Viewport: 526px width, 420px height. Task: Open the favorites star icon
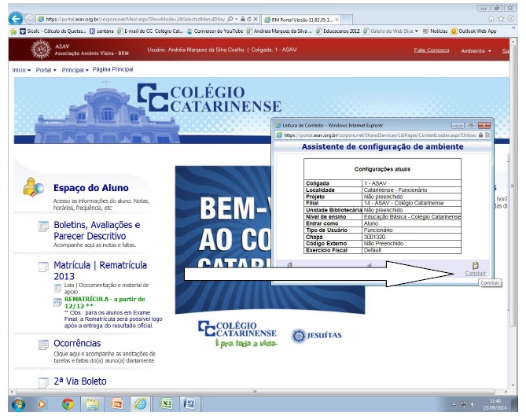pos(501,19)
